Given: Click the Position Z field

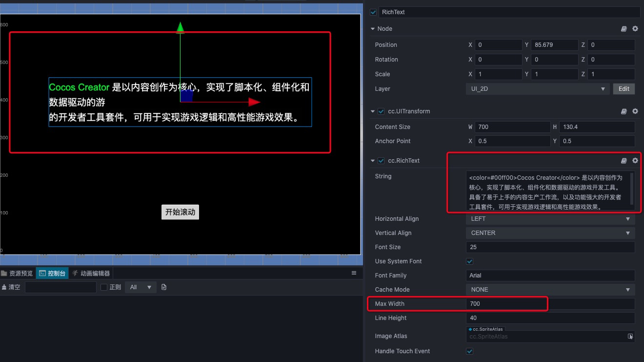Looking at the screenshot, I should coord(611,45).
